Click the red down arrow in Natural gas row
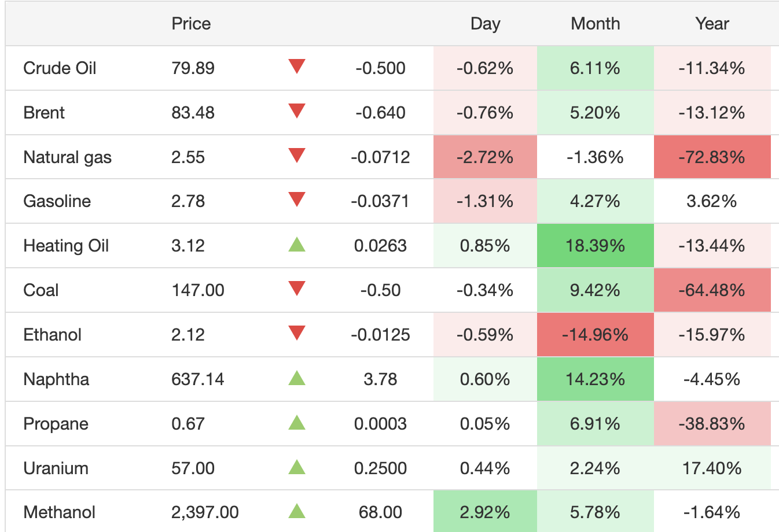The image size is (779, 532). (297, 156)
